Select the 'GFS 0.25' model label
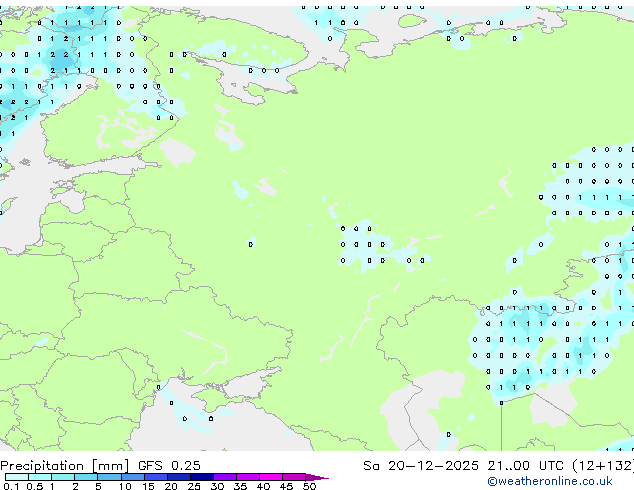 click(169, 466)
